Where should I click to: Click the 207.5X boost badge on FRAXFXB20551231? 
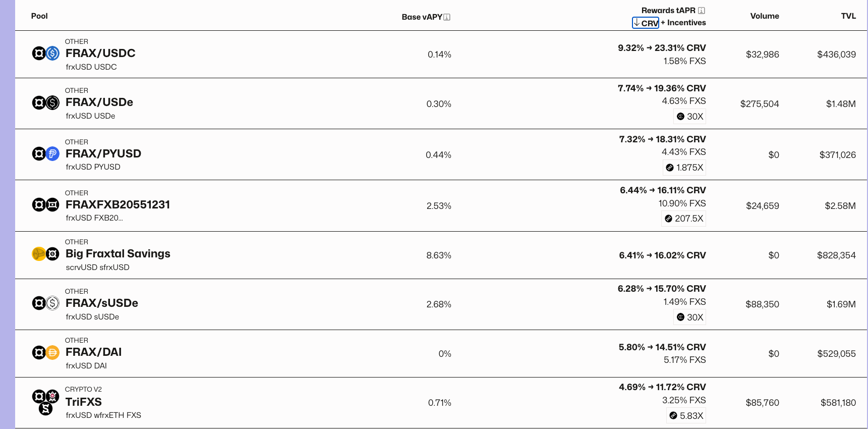[683, 219]
